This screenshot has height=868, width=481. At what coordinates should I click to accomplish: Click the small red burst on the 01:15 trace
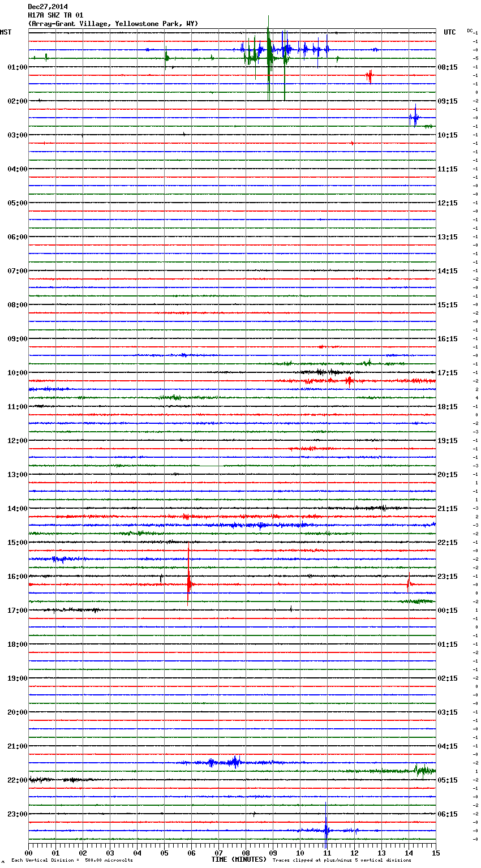[x=370, y=76]
